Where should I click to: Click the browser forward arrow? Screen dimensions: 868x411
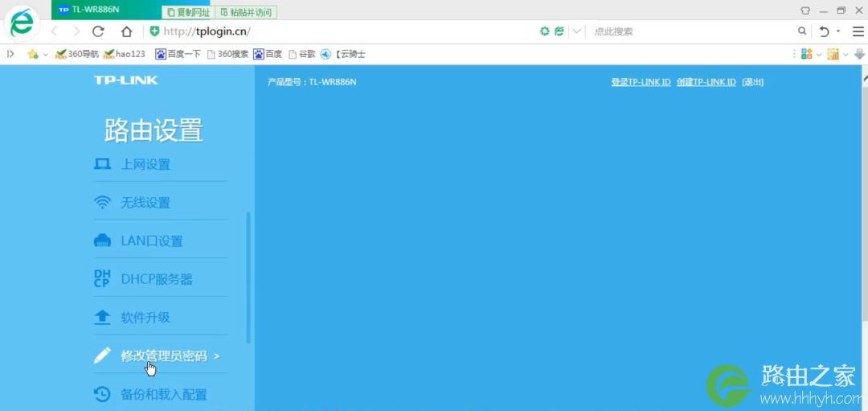click(x=76, y=31)
